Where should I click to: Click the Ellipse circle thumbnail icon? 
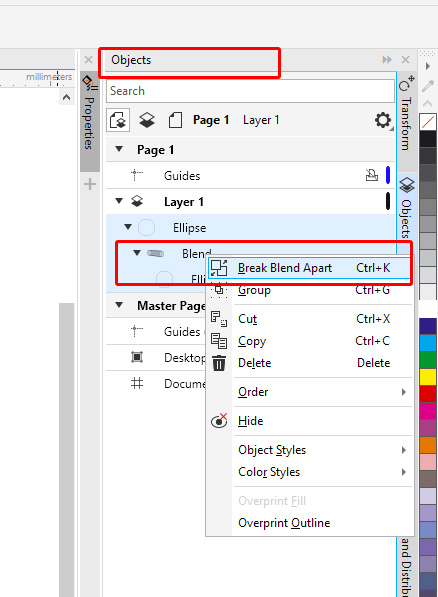(146, 228)
